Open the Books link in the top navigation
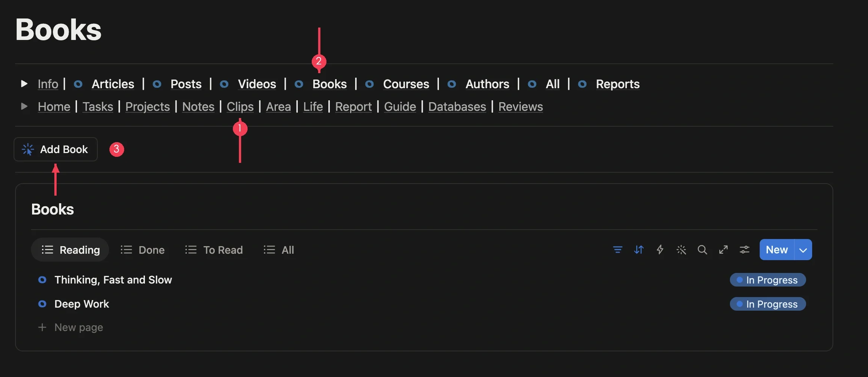Viewport: 868px width, 377px height. tap(329, 84)
